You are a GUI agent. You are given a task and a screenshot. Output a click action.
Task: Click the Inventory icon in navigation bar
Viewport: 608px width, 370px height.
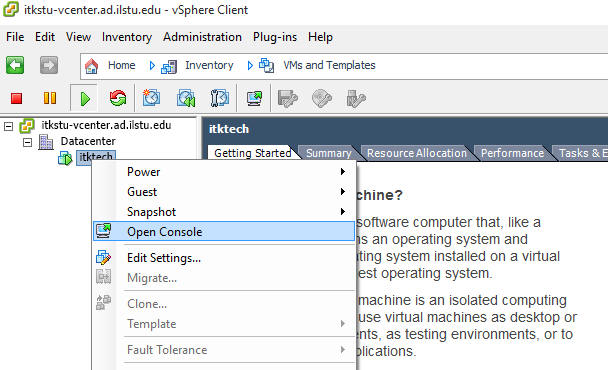(x=169, y=66)
